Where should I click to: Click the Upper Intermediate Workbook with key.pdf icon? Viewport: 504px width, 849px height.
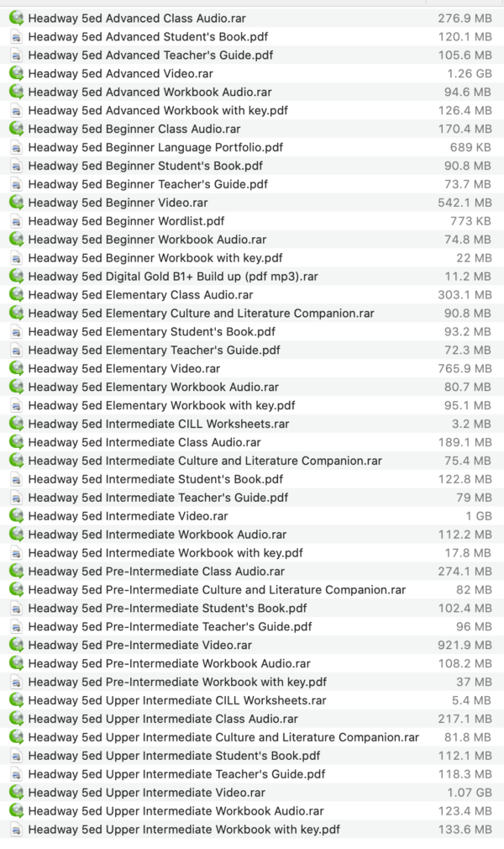16,830
